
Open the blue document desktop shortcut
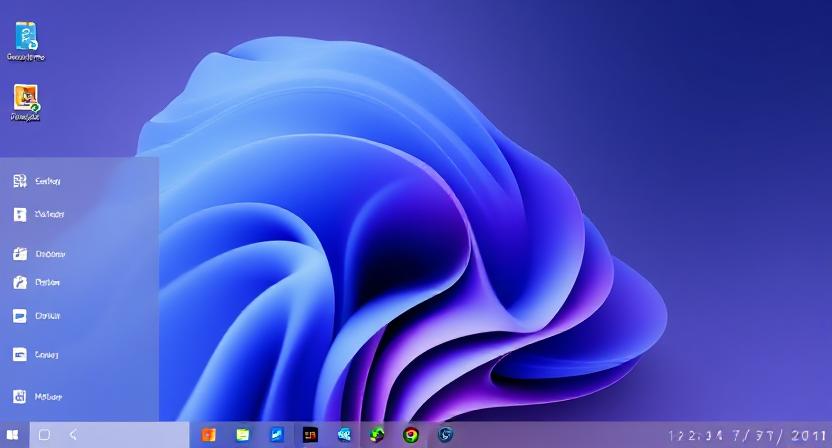point(25,41)
